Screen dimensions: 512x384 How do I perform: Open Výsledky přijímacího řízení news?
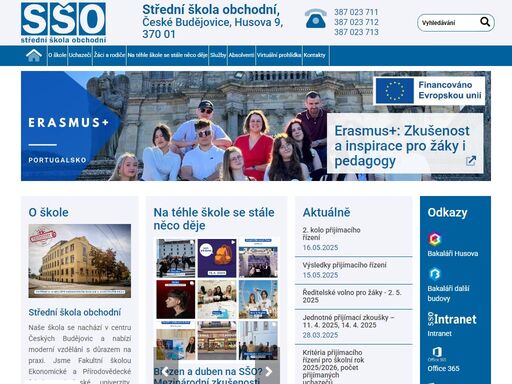tap(344, 265)
